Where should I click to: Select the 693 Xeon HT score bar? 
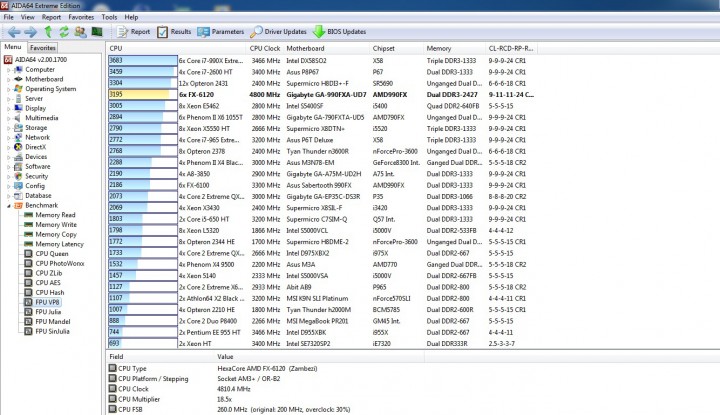[x=143, y=343]
